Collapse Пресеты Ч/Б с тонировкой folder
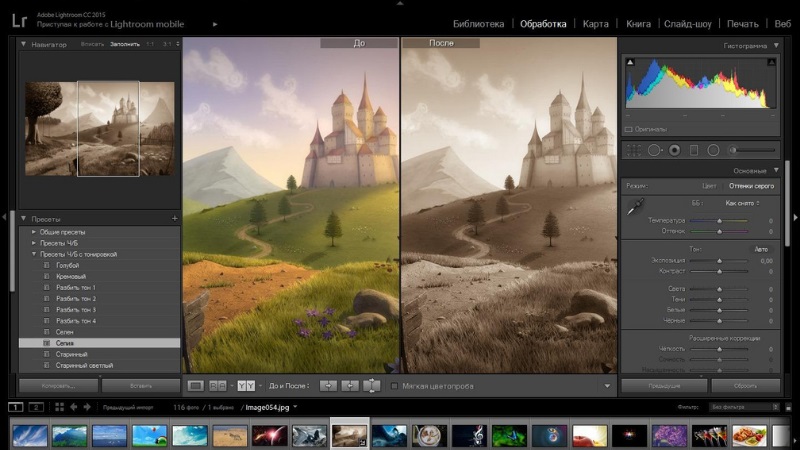The height and width of the screenshot is (450, 800). pos(34,254)
